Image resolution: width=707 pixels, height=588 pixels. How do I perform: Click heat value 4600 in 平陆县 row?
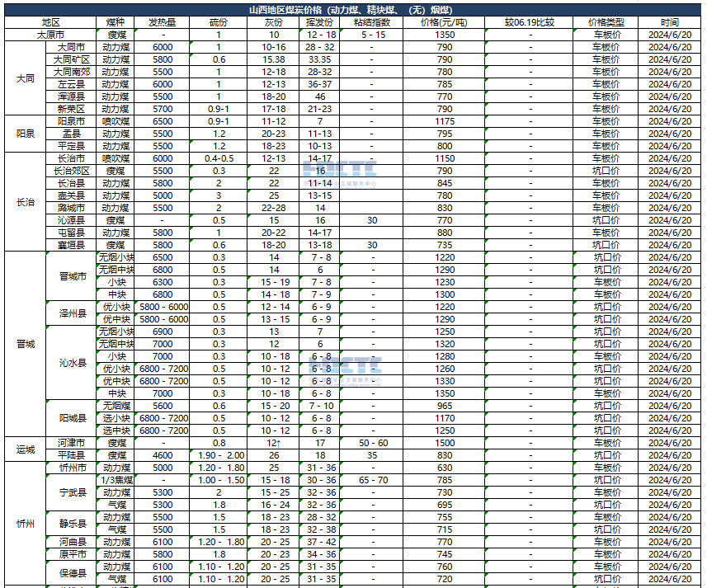(x=163, y=455)
